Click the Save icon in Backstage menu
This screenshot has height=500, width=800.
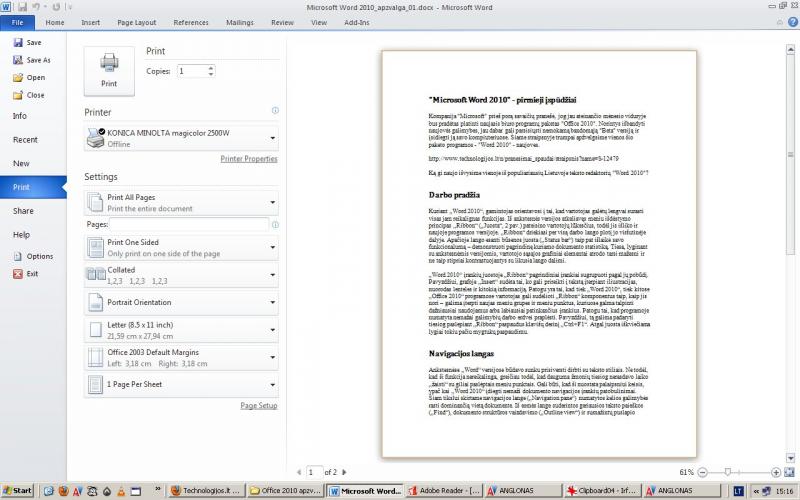pyautogui.click(x=18, y=42)
